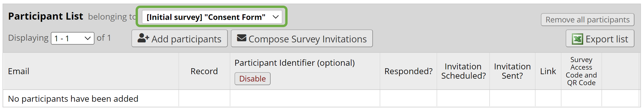The image size is (644, 111).
Task: Select the Record column header
Action: click(x=204, y=71)
